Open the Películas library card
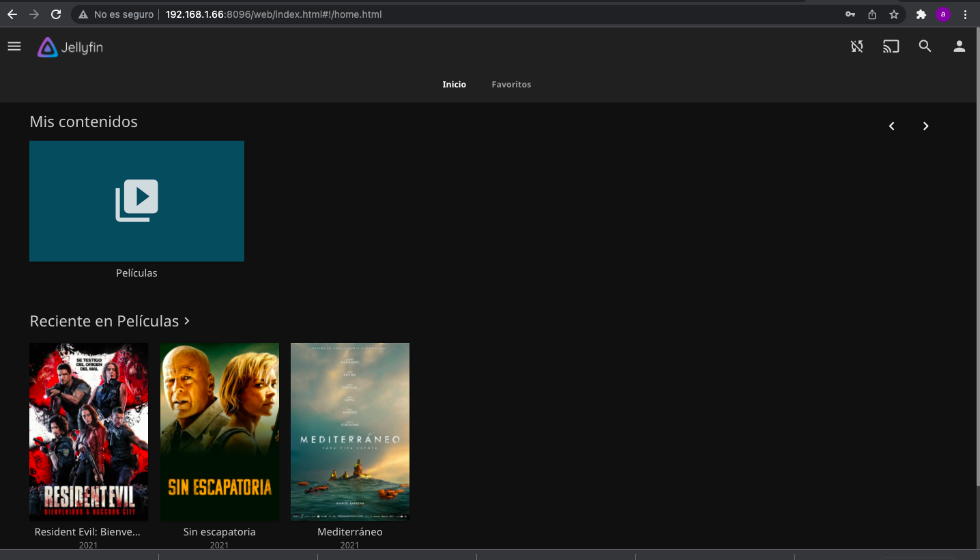The width and height of the screenshot is (980, 560). (136, 201)
